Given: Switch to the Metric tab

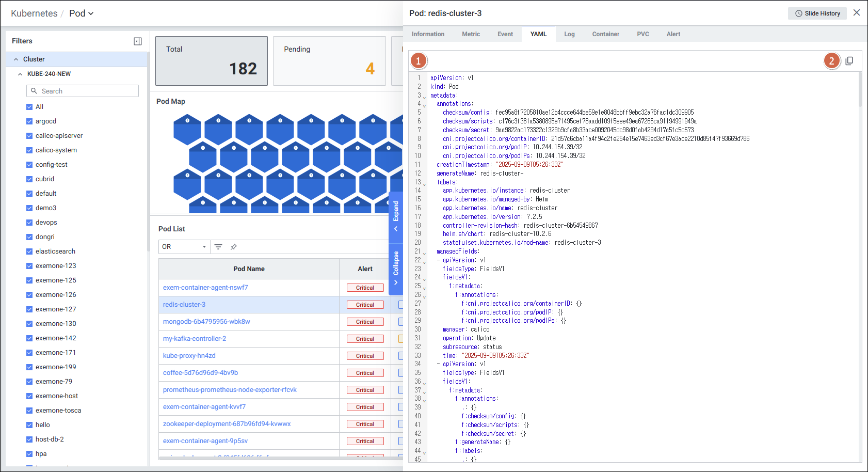Looking at the screenshot, I should pyautogui.click(x=471, y=34).
